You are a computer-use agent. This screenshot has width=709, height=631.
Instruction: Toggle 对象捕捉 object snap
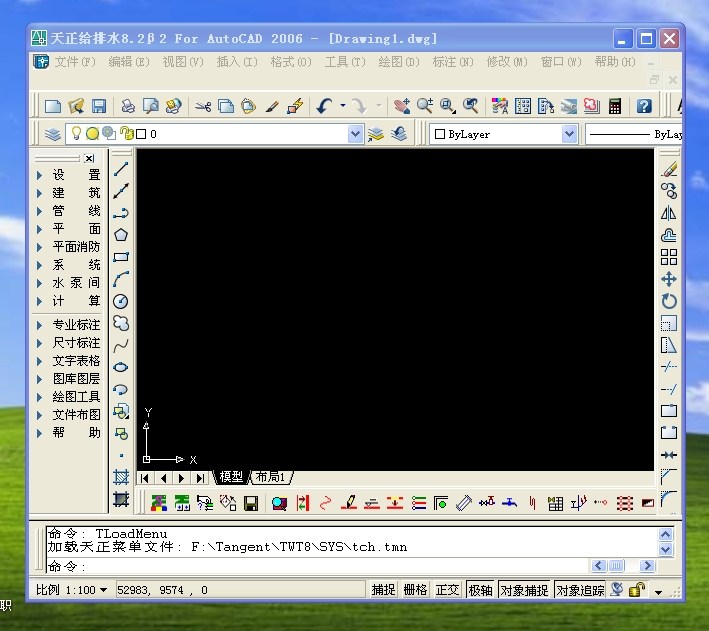pos(524,590)
